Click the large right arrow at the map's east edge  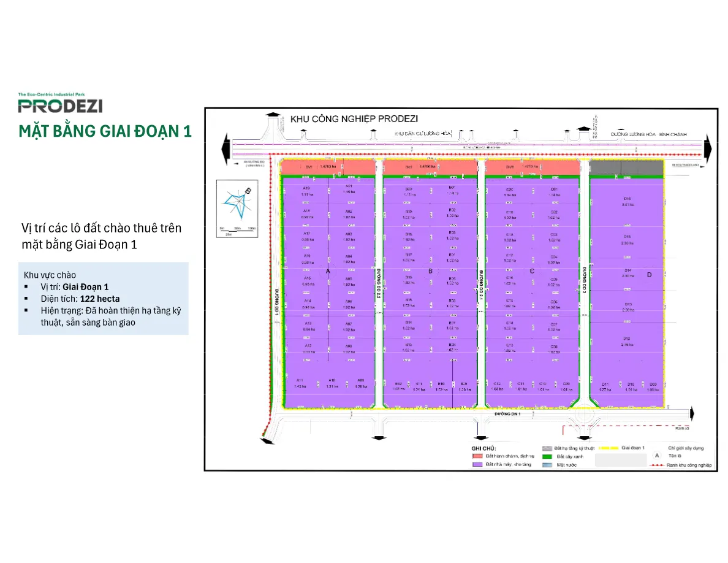708,149
